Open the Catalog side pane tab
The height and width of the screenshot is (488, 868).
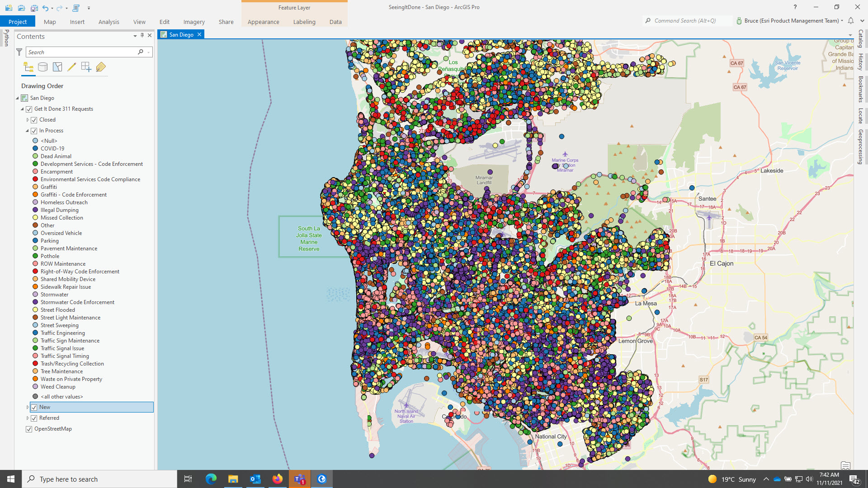tap(861, 39)
